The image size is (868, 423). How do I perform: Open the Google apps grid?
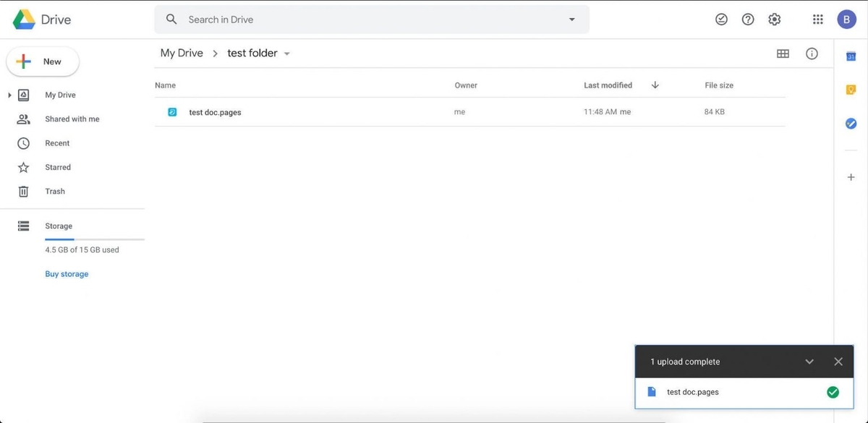click(817, 19)
